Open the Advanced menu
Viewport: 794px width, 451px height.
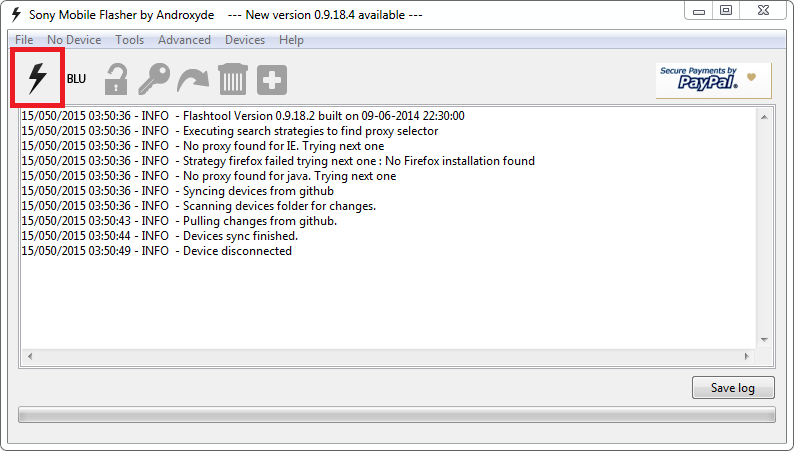[x=184, y=40]
